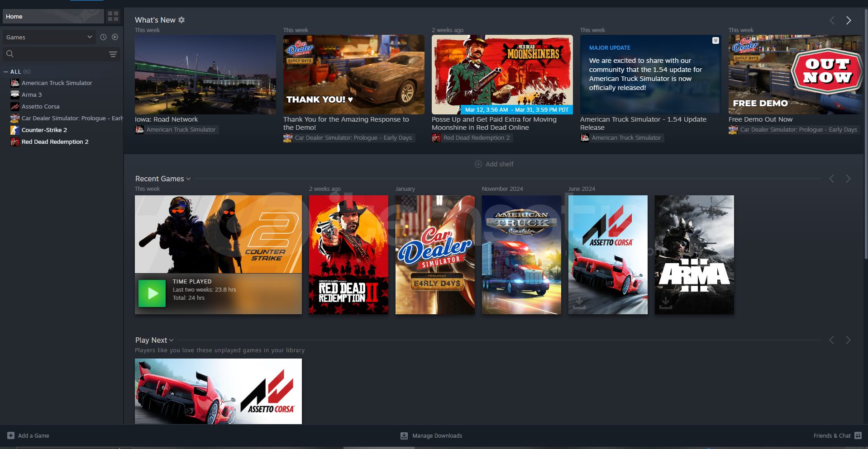Viewport: 868px width, 449px height.
Task: Click American Truck Simulator tag under Iowa news
Action: 177,129
